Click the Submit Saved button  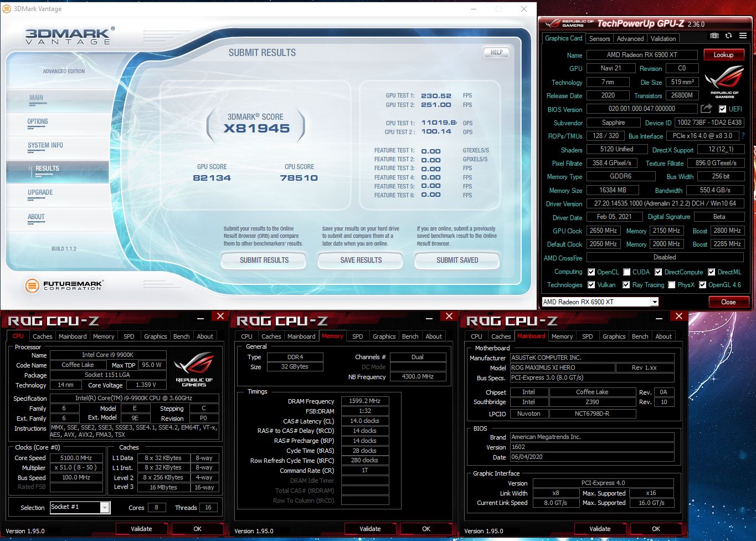(457, 260)
